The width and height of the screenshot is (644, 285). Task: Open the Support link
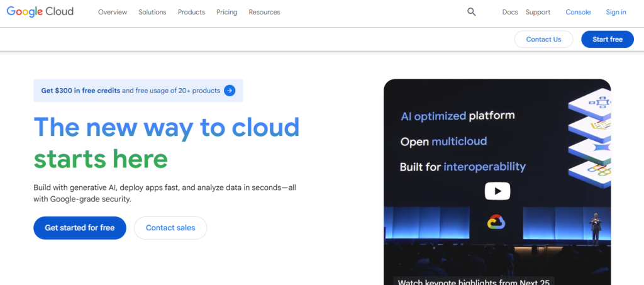click(538, 13)
